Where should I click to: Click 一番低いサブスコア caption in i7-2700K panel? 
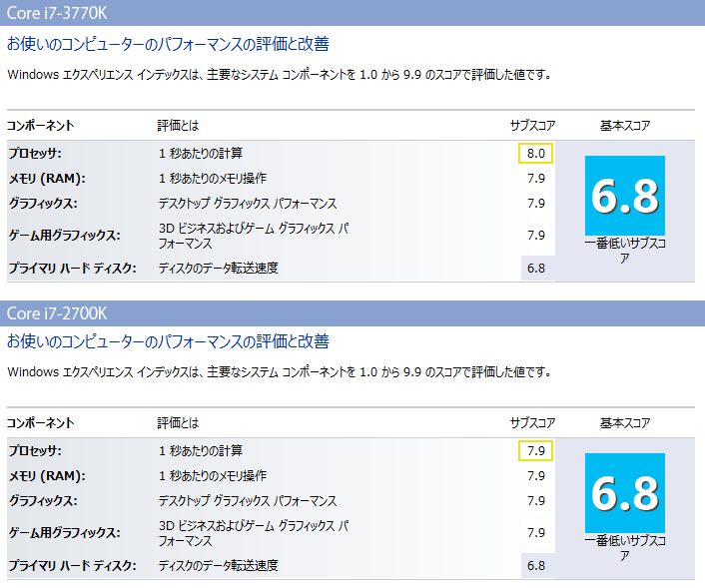point(625,548)
